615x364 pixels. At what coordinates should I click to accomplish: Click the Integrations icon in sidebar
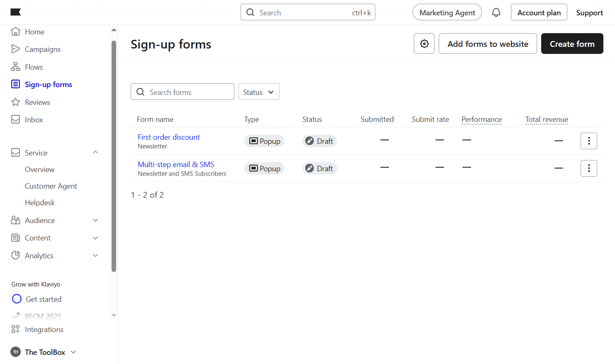pos(15,329)
